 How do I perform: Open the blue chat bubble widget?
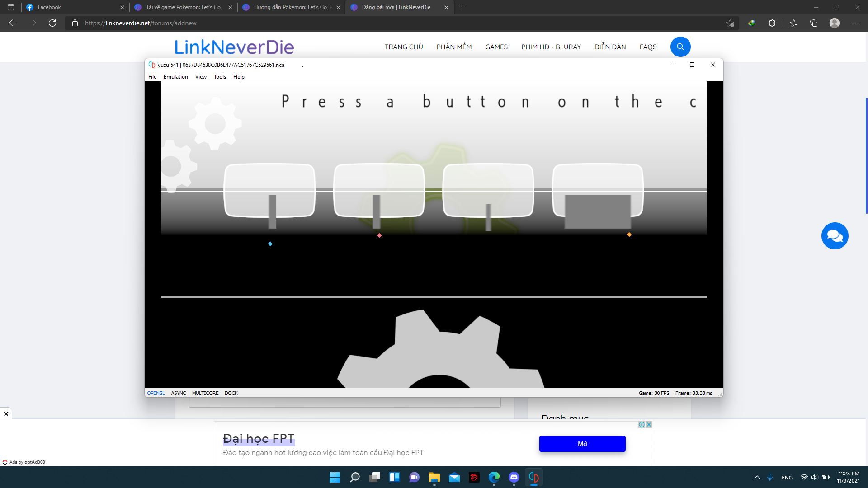[x=835, y=236]
